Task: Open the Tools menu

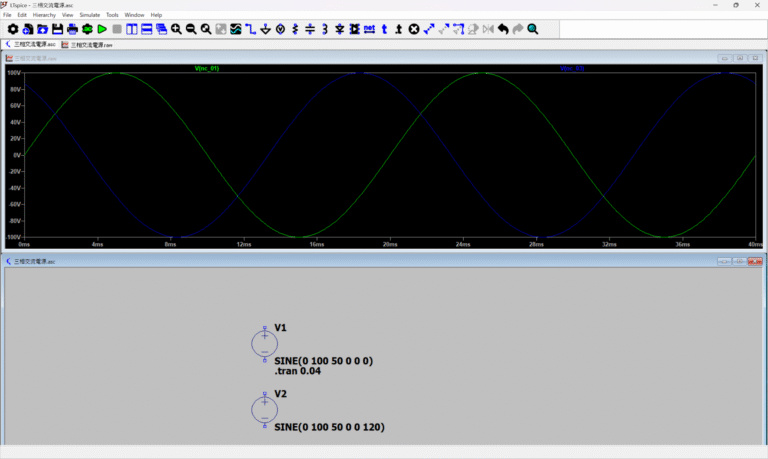Action: 112,15
